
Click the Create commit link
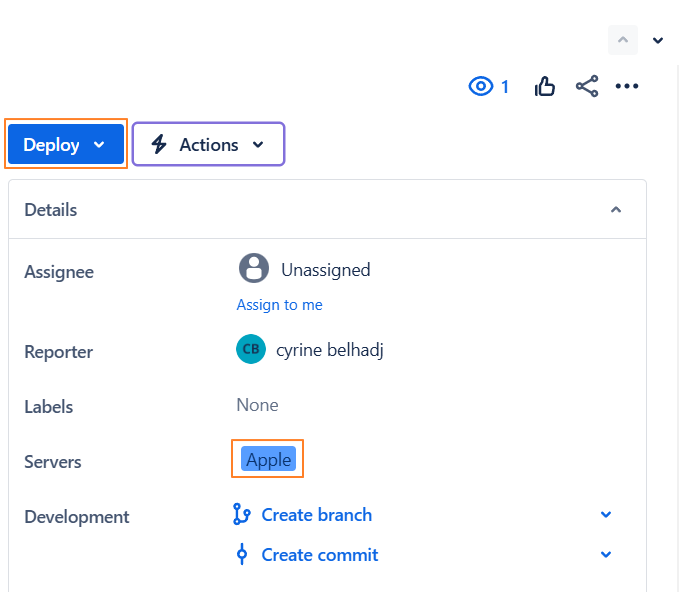click(319, 555)
